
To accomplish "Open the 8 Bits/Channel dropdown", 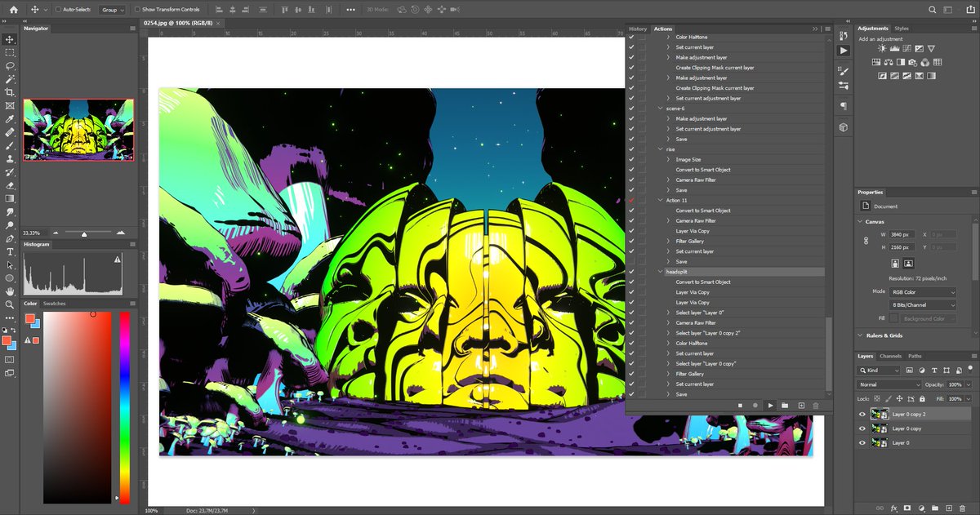I will [923, 305].
